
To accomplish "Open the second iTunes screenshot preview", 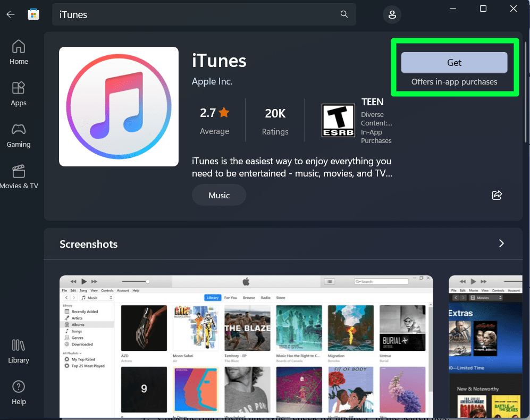I will pos(485,346).
